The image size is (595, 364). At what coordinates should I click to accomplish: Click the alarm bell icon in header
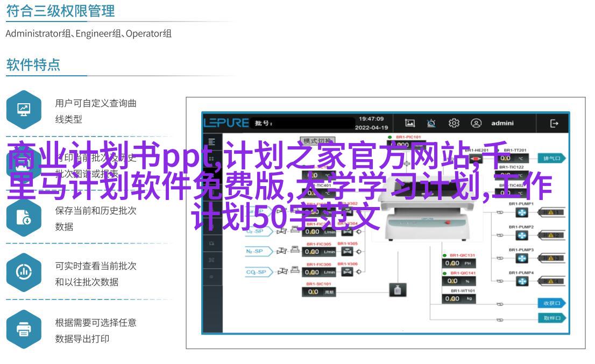coord(431,123)
